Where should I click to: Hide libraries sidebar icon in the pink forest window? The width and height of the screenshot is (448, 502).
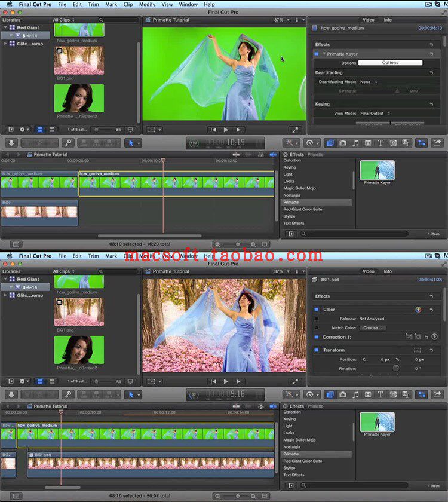[11, 381]
